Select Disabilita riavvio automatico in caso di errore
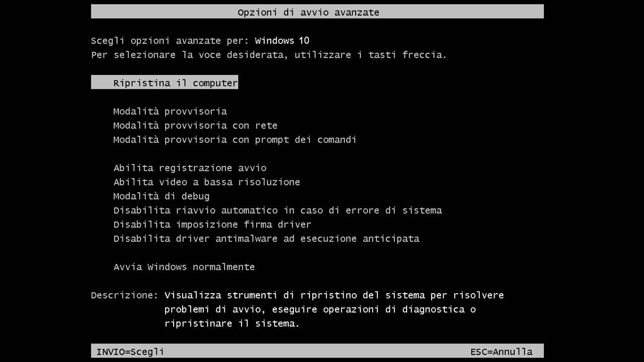This screenshot has width=644, height=362. [x=277, y=210]
